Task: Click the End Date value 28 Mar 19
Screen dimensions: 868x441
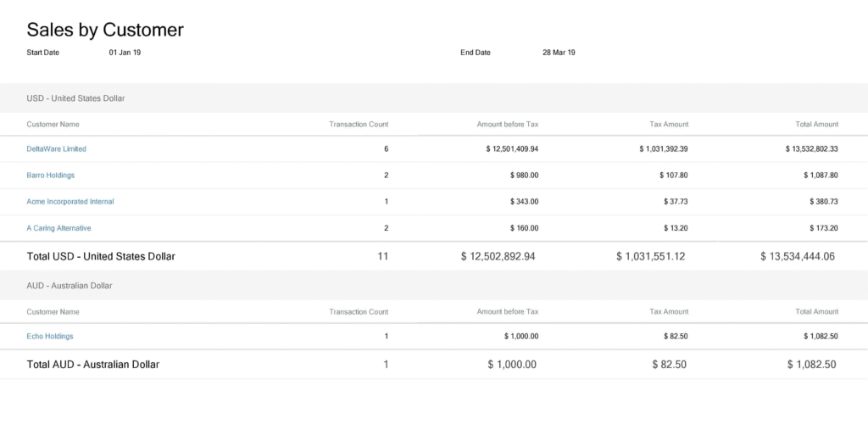Action: pyautogui.click(x=559, y=53)
